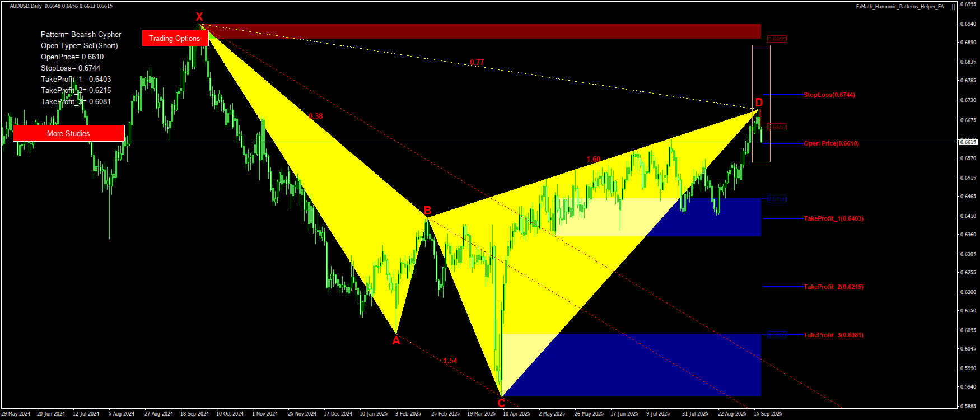Select the StopLoss(0.6744) line label
Screen dimensions: 980x420
(829, 95)
